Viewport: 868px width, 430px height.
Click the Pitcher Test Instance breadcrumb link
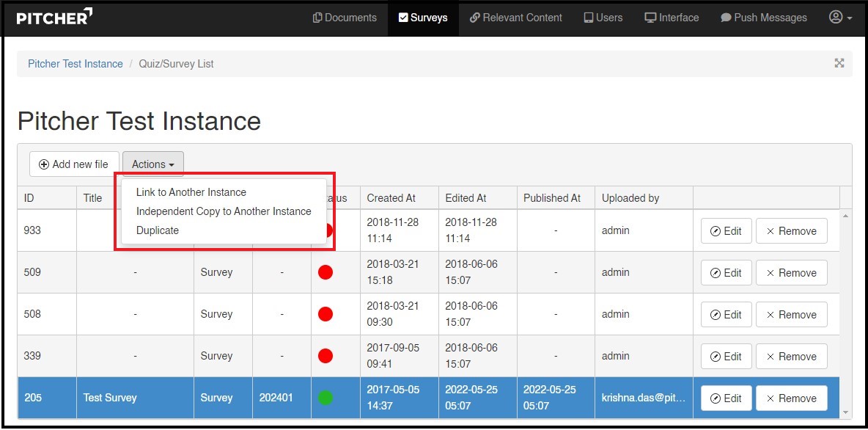76,64
